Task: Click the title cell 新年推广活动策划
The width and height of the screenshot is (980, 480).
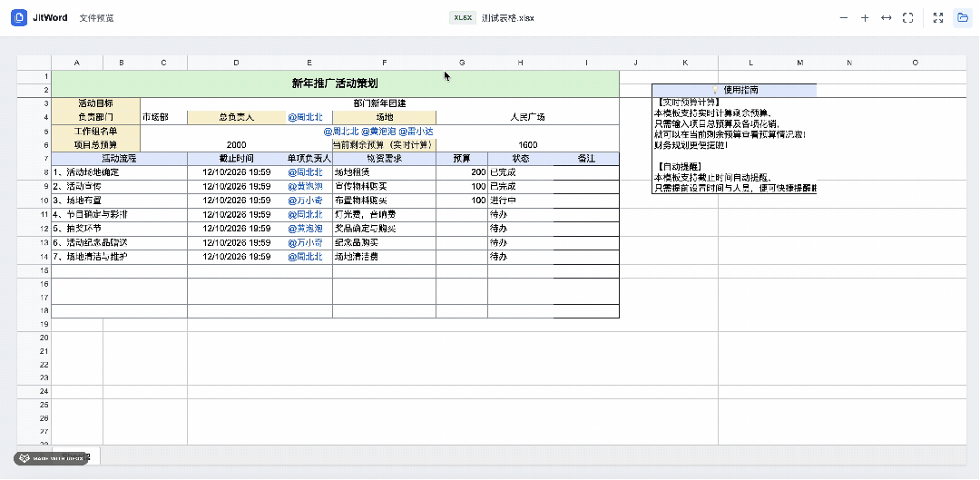Action: click(x=335, y=83)
